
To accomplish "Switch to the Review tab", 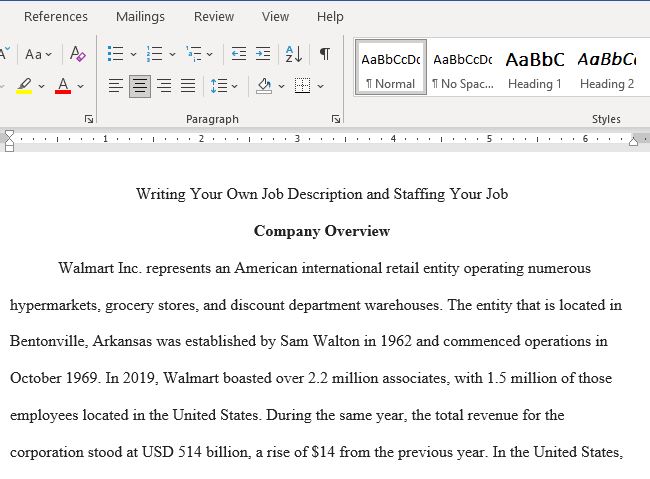I will click(x=214, y=17).
